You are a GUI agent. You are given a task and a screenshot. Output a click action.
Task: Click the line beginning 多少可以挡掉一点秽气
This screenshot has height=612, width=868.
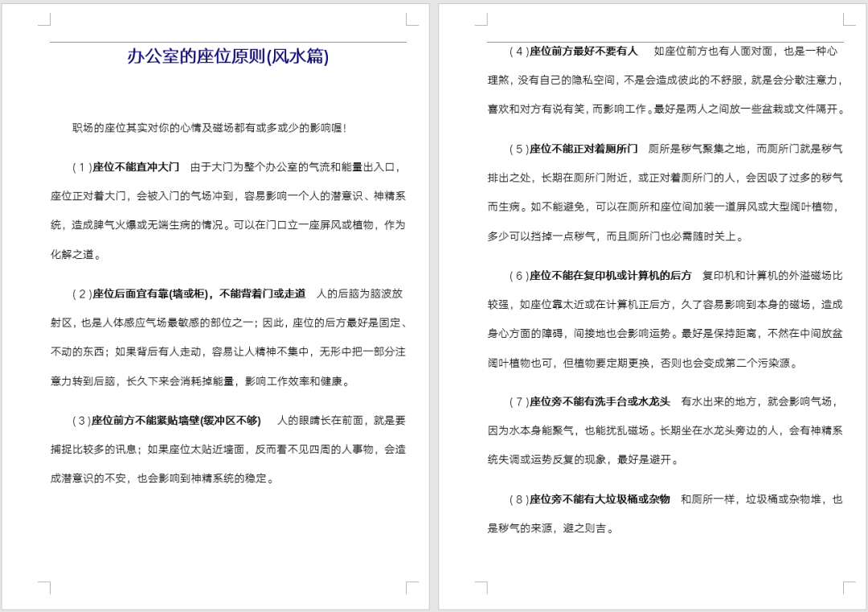coord(615,236)
